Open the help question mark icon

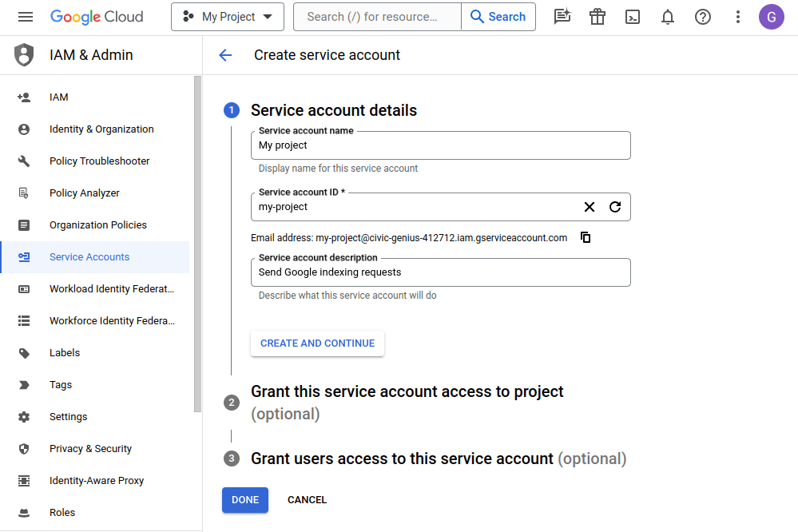703,17
